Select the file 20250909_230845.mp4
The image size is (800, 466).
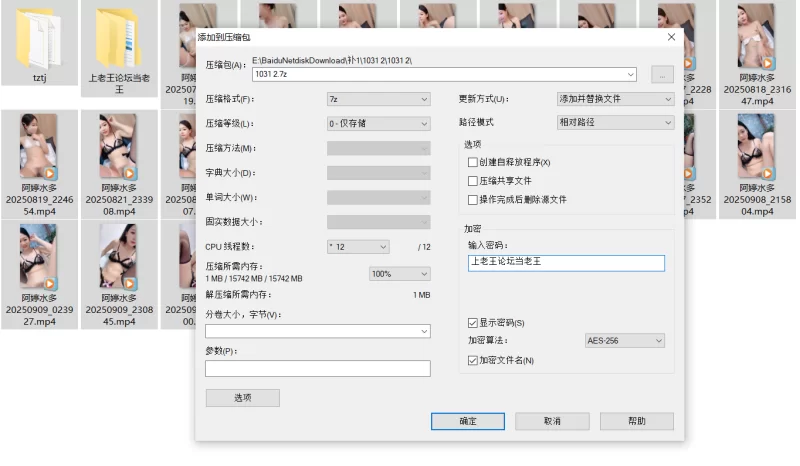pyautogui.click(x=118, y=257)
